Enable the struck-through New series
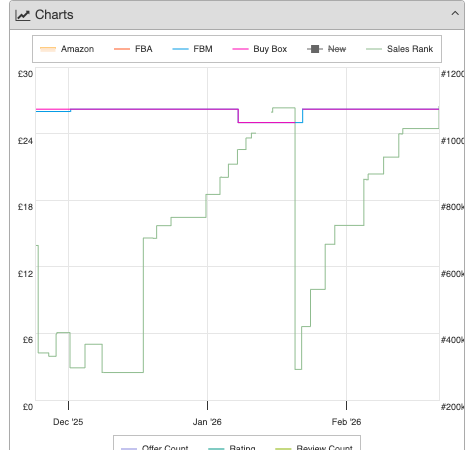 click(x=326, y=49)
